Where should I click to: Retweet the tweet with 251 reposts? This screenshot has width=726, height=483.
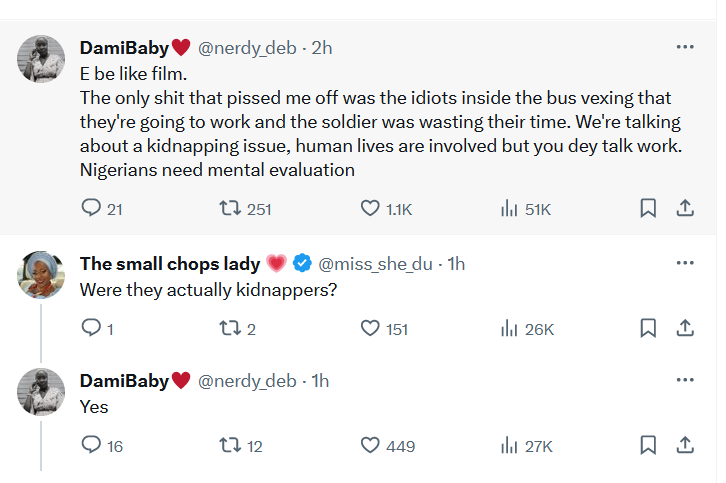click(x=229, y=208)
